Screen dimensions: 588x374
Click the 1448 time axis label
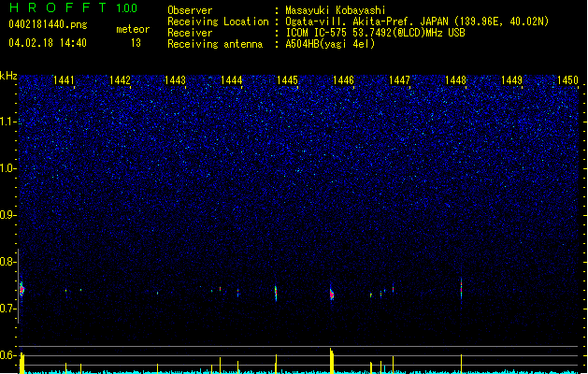point(455,80)
